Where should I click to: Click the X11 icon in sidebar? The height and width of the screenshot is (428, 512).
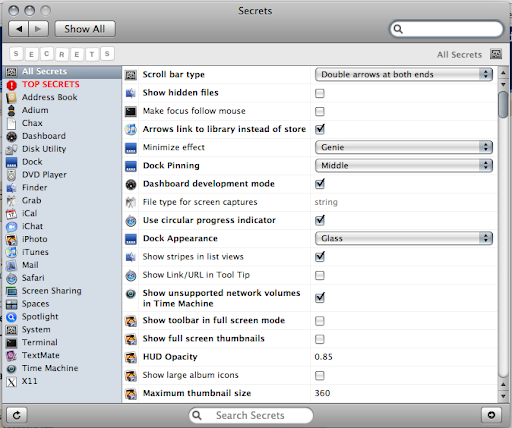[x=11, y=382]
